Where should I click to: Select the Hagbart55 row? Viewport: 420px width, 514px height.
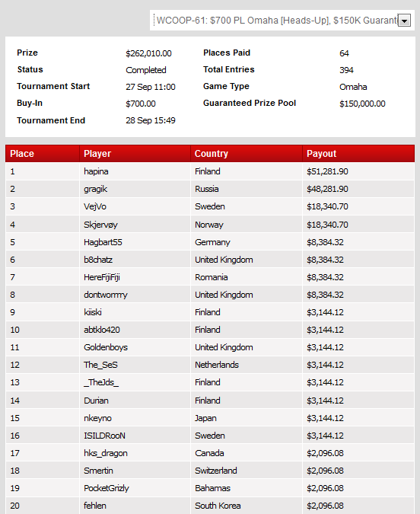coord(210,242)
